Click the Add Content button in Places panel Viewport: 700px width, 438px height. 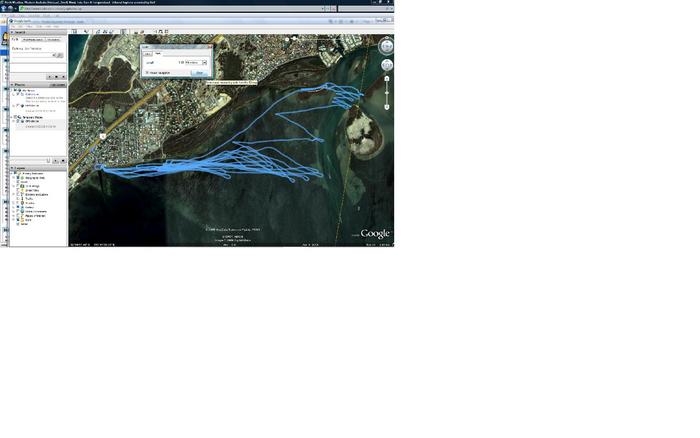click(58, 84)
